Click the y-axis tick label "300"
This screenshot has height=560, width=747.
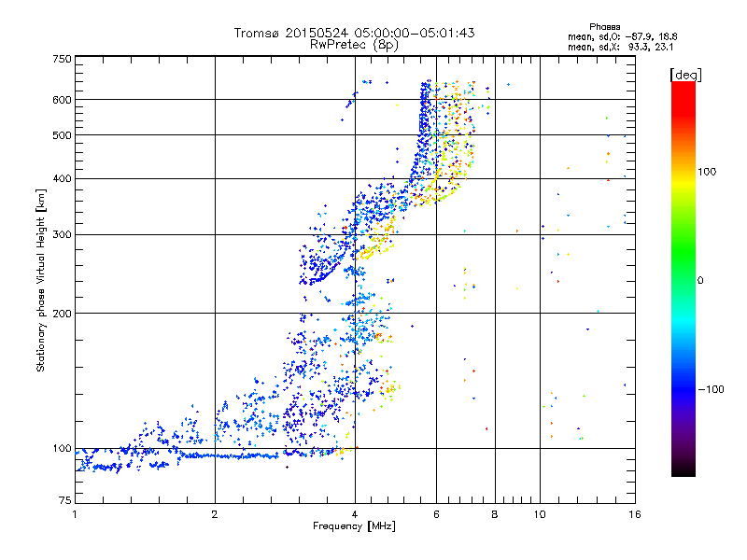click(x=63, y=235)
